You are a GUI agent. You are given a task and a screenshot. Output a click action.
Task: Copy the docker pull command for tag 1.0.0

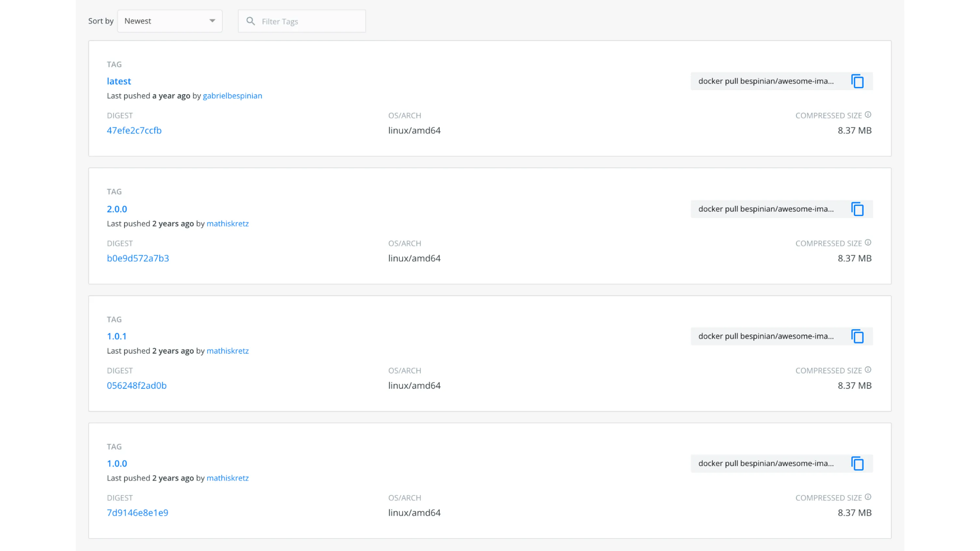click(x=857, y=464)
